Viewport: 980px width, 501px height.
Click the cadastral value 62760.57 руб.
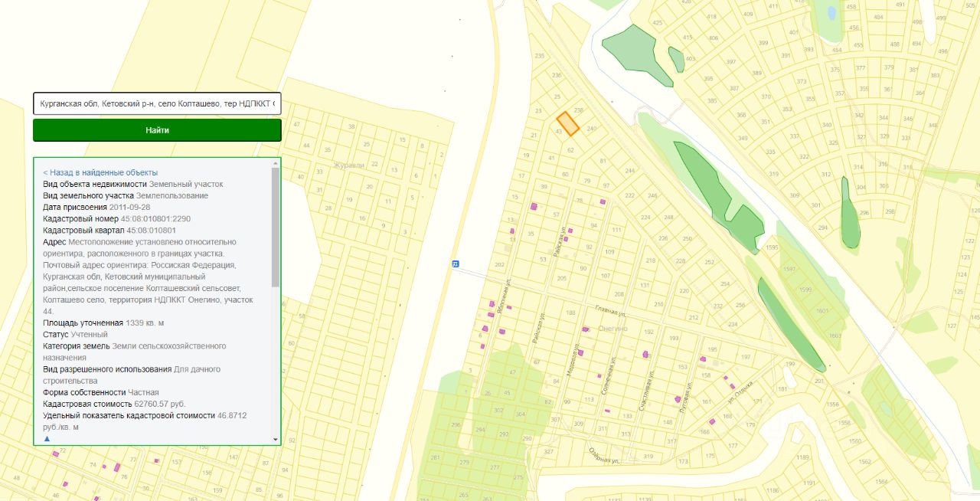point(160,404)
